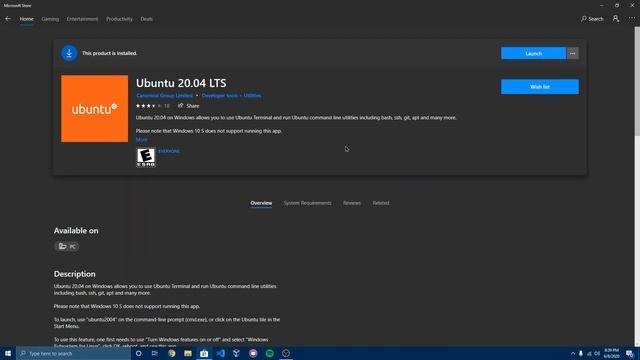
Task: Open network status in the tray
Action: pyautogui.click(x=589, y=353)
